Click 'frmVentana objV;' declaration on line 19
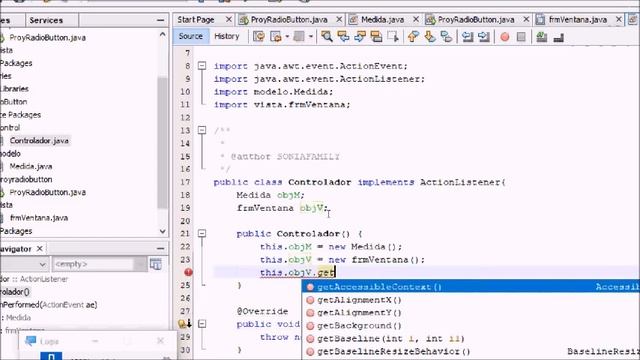 tap(282, 208)
